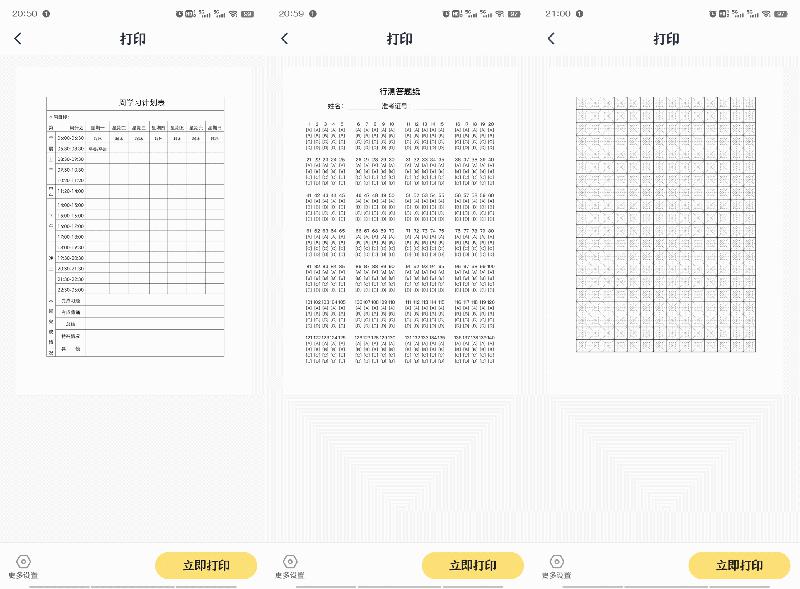This screenshot has height=589, width=800.
Task: Tap the Wi-Fi icon in the 20:50 status bar
Action: point(233,14)
